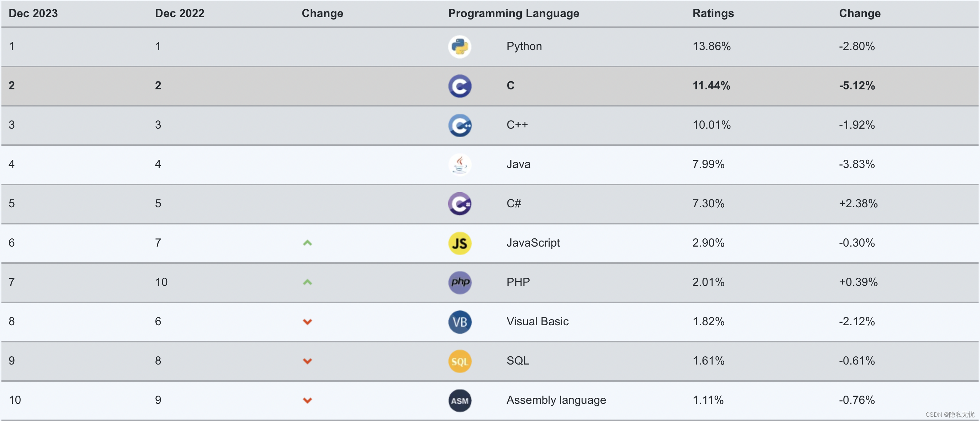Viewport: 980px width, 421px height.
Task: Click the blue C language logo
Action: click(460, 86)
